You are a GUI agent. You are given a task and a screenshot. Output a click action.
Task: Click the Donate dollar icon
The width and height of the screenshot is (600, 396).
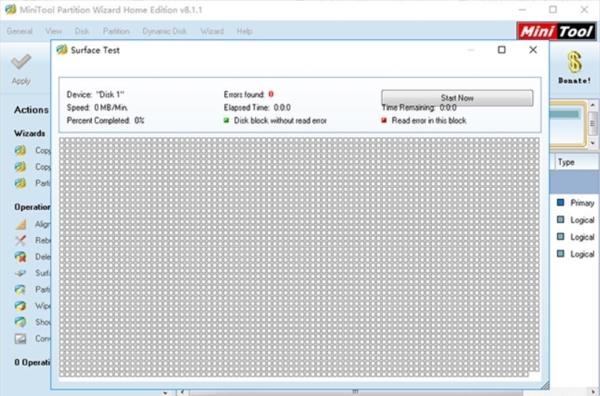574,62
